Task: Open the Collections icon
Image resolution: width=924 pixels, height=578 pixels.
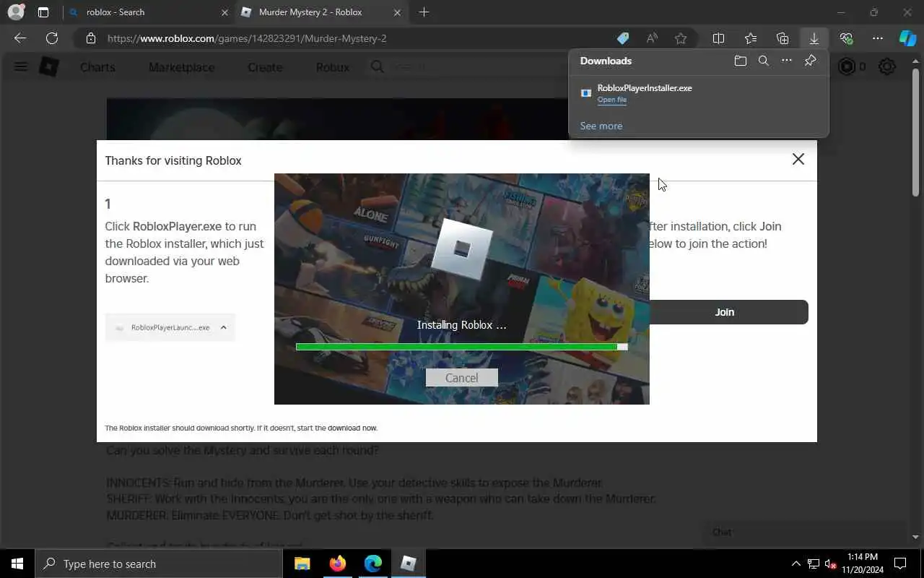Action: tap(783, 38)
